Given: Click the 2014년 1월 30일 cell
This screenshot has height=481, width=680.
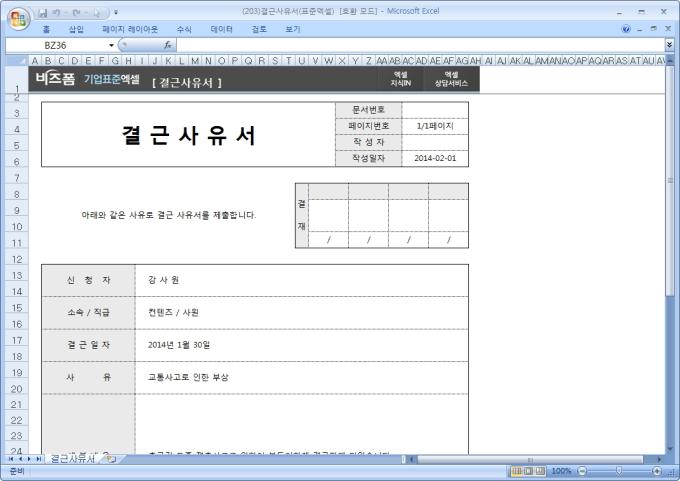Looking at the screenshot, I should point(302,345).
